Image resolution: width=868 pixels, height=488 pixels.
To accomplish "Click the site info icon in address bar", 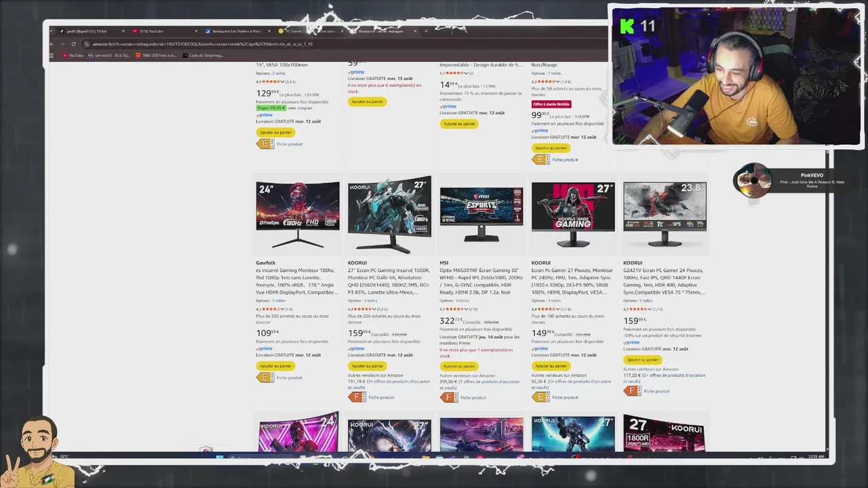I will click(86, 44).
